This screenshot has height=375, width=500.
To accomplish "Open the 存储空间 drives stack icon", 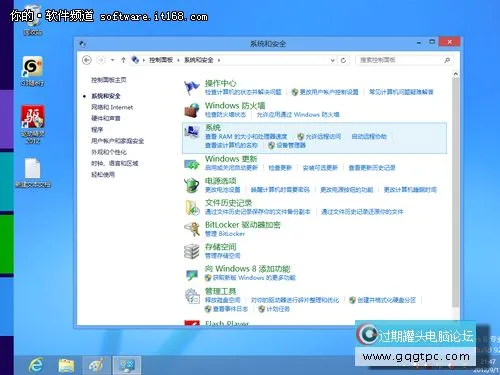I will tap(192, 251).
